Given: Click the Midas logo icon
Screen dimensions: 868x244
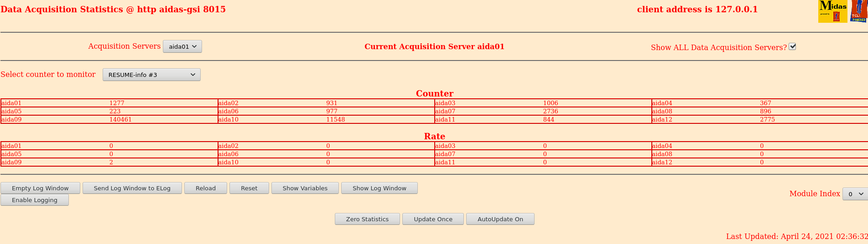Looking at the screenshot, I should pos(832,11).
